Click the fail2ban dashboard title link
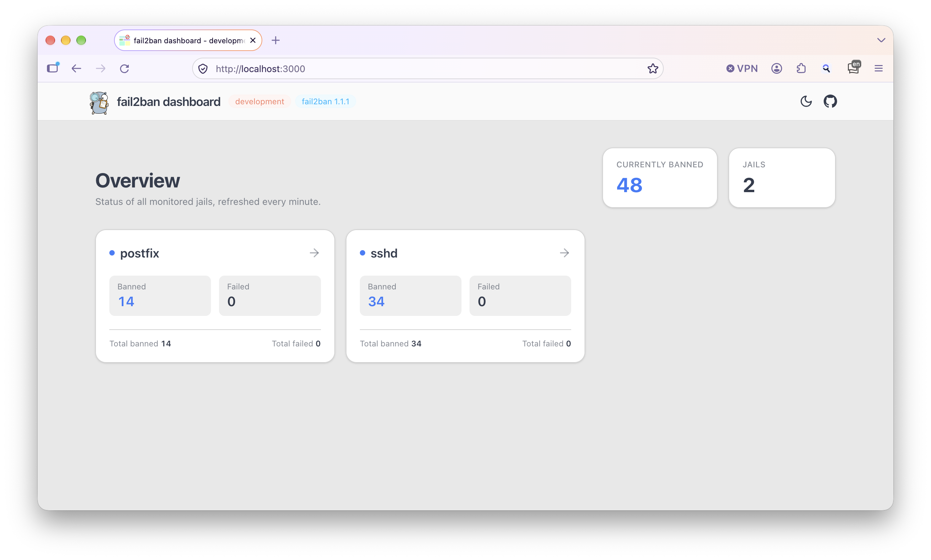 coord(168,102)
